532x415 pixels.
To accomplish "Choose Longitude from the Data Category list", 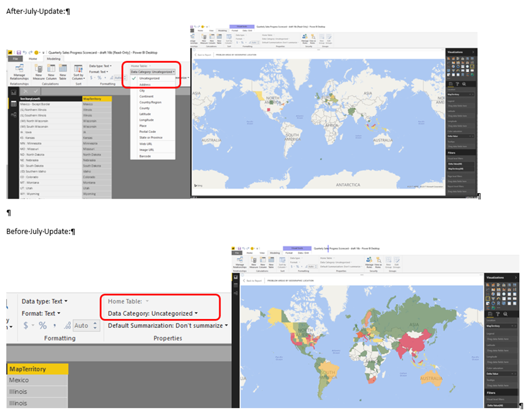I will [x=153, y=120].
